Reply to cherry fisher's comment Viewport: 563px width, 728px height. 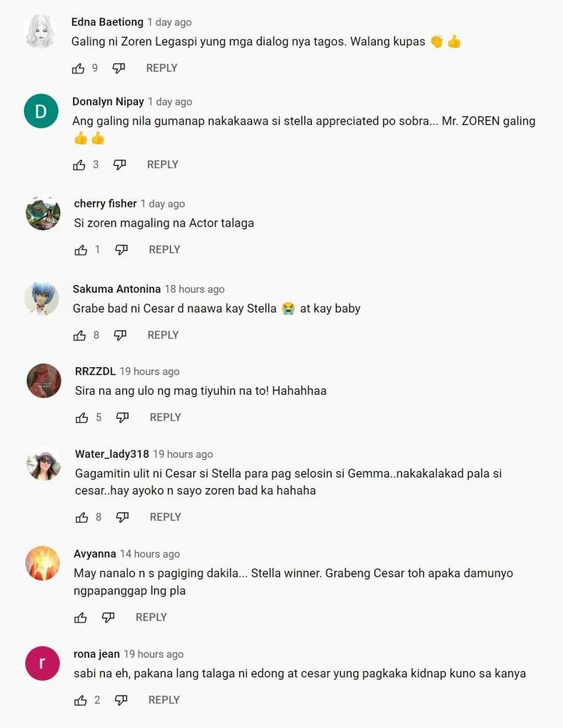[x=164, y=250]
